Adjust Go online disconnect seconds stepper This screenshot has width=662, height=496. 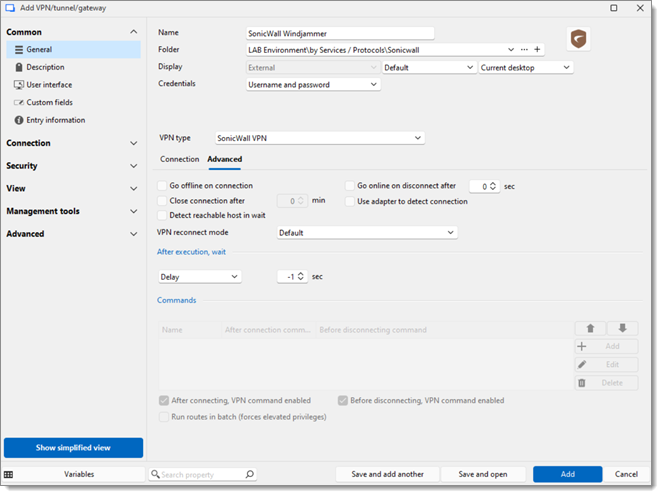[492, 186]
